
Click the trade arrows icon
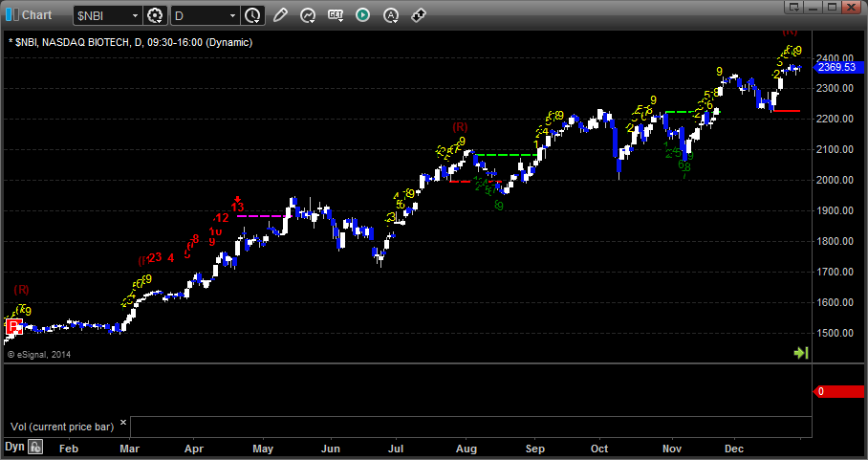pyautogui.click(x=419, y=15)
